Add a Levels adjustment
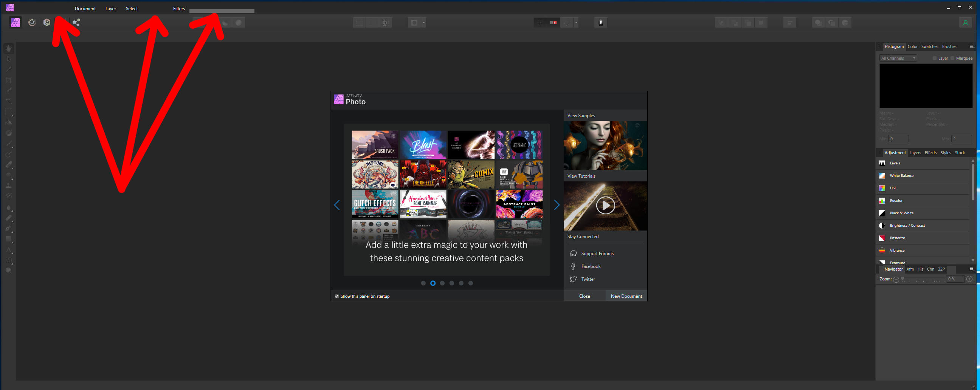The width and height of the screenshot is (980, 390). click(x=923, y=163)
